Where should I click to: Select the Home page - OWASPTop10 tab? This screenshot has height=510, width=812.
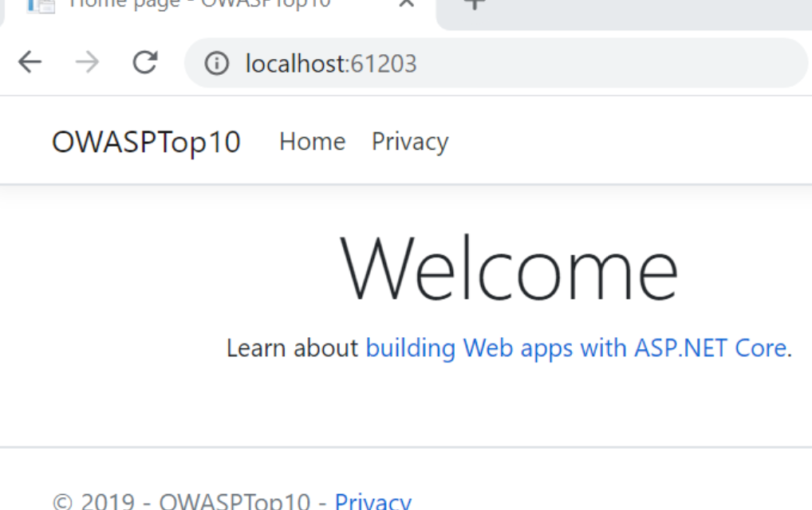coord(199,5)
